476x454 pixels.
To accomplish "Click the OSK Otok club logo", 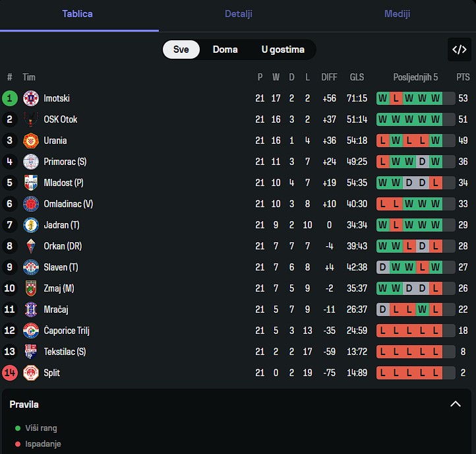I will (31, 119).
